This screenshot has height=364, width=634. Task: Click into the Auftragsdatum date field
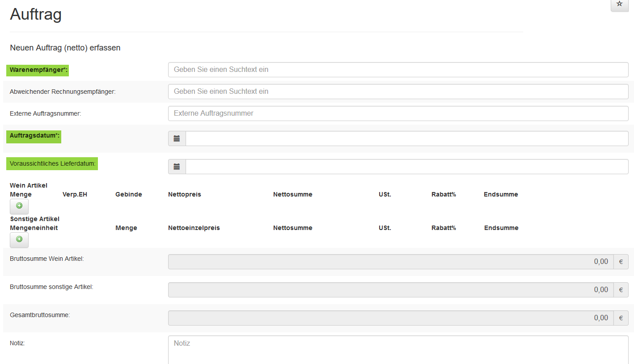tap(406, 139)
